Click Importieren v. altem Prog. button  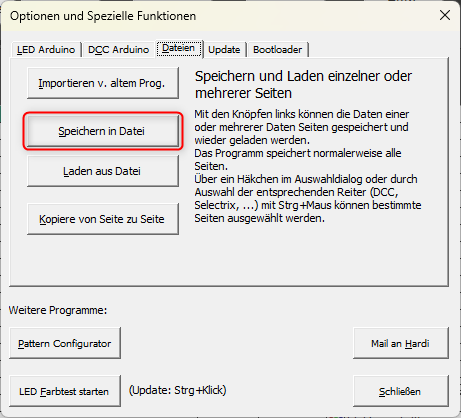(103, 83)
